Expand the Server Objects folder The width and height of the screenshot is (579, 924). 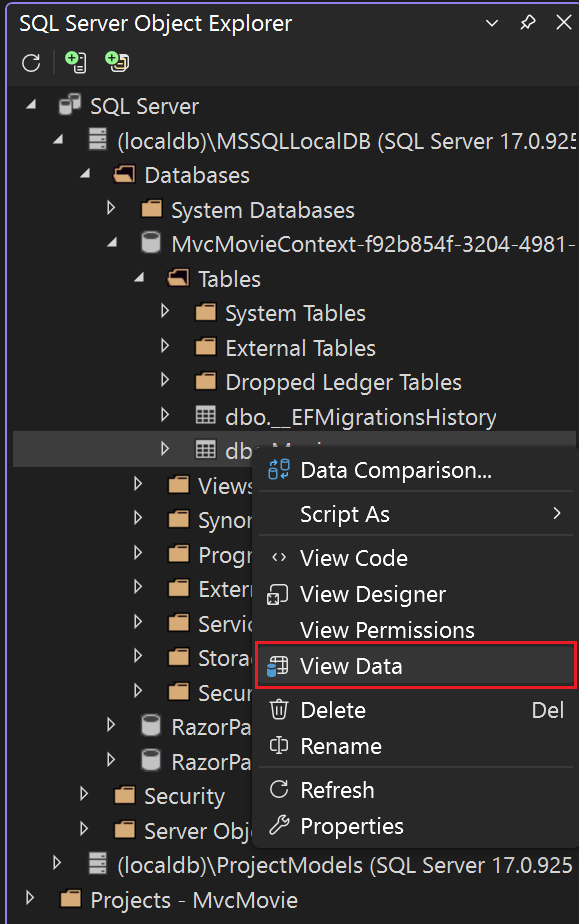(x=84, y=829)
